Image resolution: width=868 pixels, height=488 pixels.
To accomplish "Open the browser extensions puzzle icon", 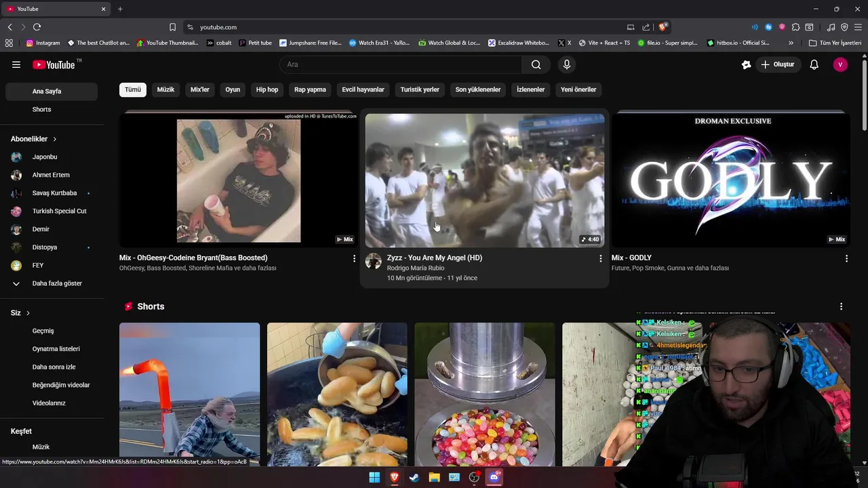I will point(795,27).
